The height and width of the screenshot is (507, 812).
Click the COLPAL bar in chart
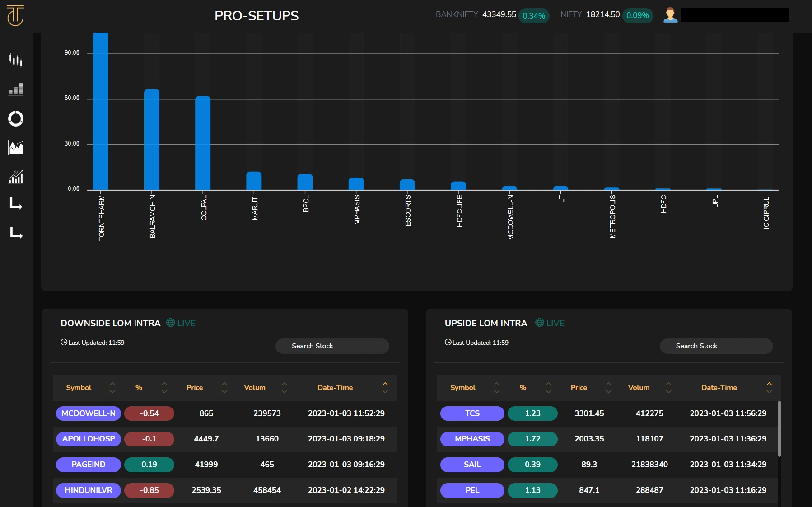[203, 143]
